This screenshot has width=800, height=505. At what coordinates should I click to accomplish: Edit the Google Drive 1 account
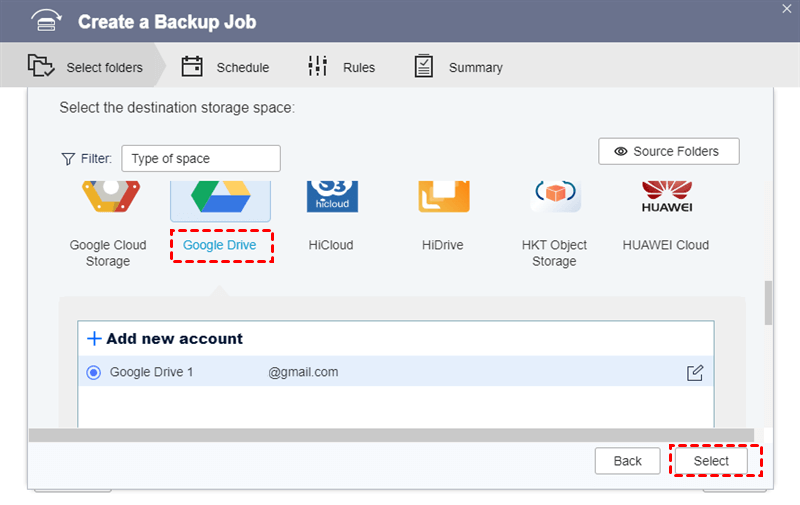(695, 373)
